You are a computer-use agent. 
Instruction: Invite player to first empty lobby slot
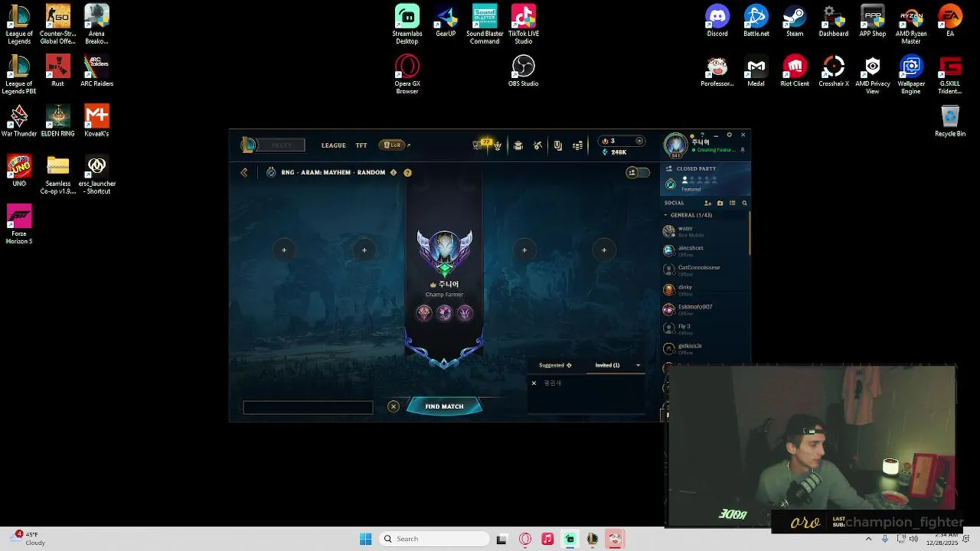tap(284, 250)
